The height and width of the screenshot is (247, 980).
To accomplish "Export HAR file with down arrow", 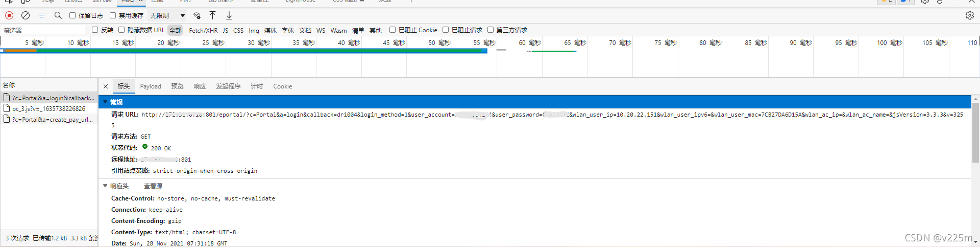I will (229, 15).
